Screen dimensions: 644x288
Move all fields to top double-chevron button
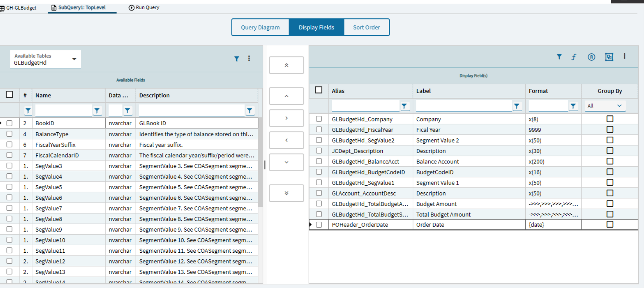click(x=286, y=65)
